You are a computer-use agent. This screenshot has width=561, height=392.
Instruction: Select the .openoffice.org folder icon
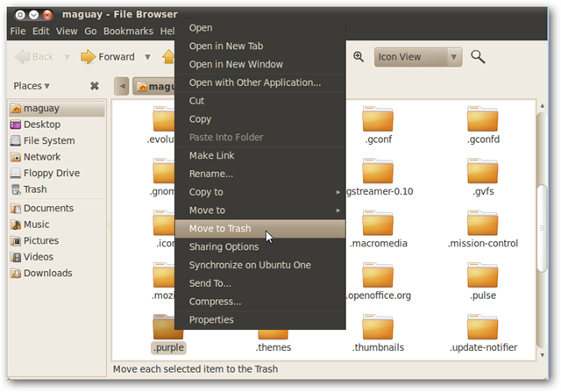click(x=378, y=275)
